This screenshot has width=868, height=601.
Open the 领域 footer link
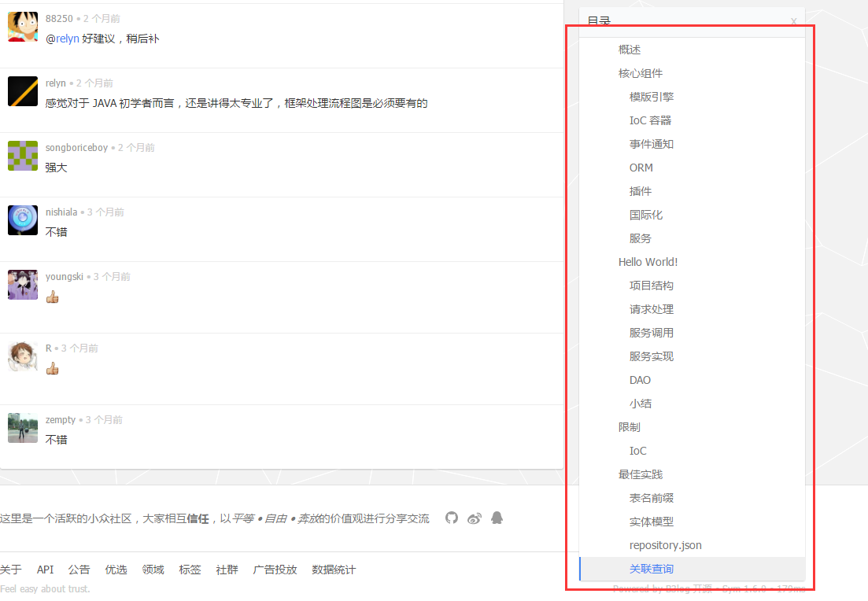tap(153, 570)
